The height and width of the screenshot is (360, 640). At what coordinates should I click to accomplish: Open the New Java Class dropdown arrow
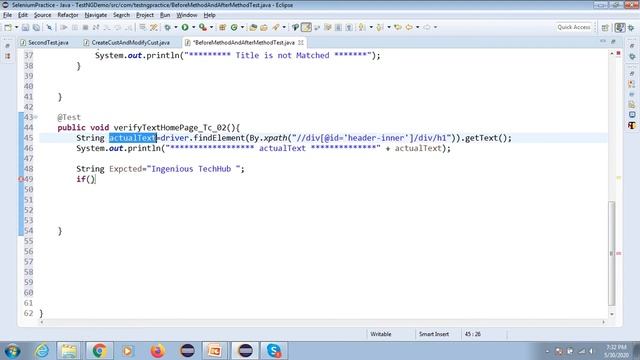tap(242, 27)
